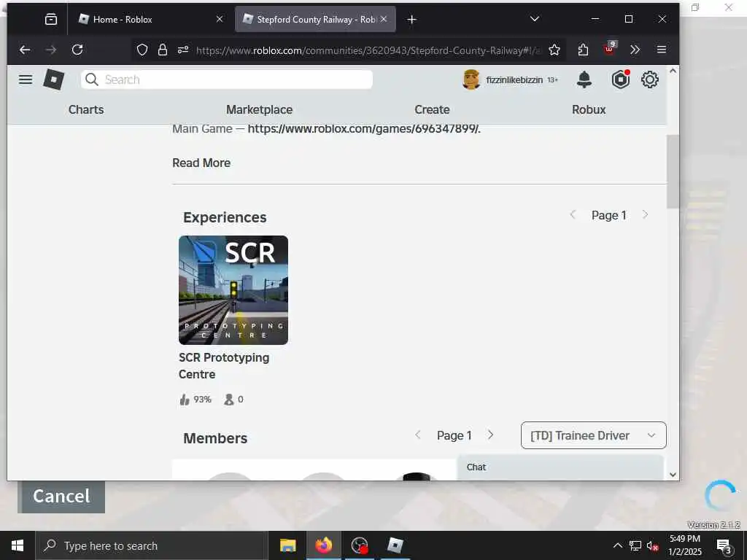Open the Robux menu item
The image size is (747, 560).
(x=589, y=109)
